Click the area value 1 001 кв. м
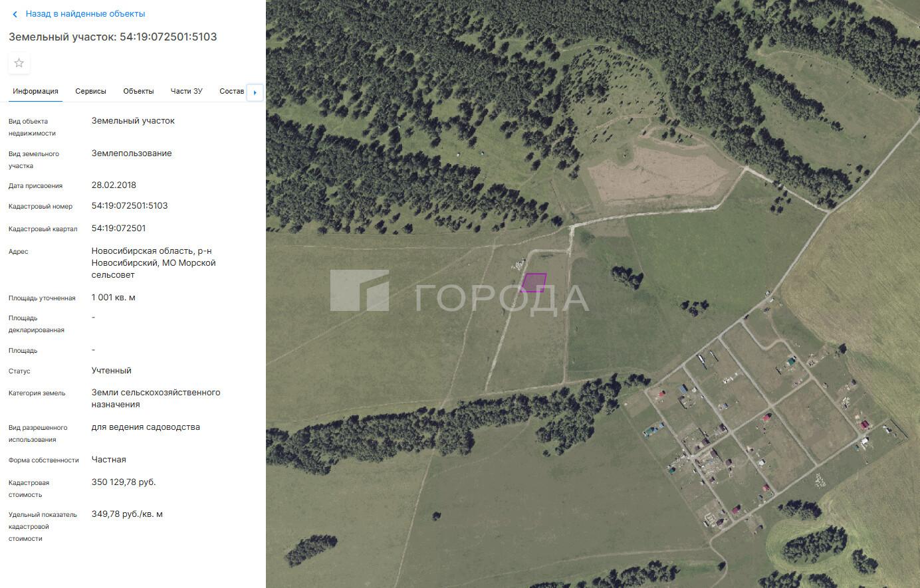Viewport: 920px width, 588px height. [x=113, y=298]
